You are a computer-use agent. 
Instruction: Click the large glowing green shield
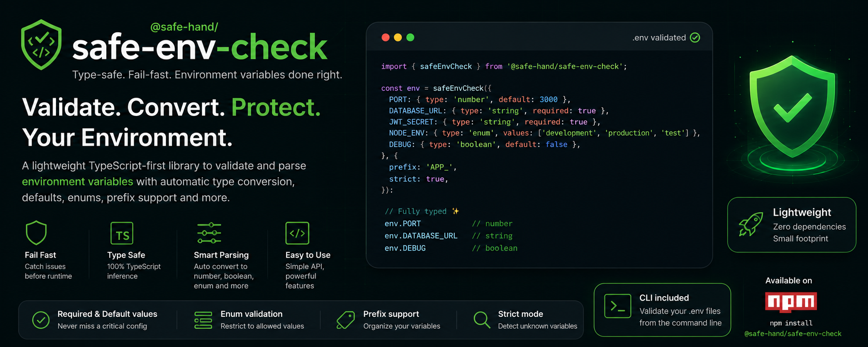pyautogui.click(x=792, y=106)
